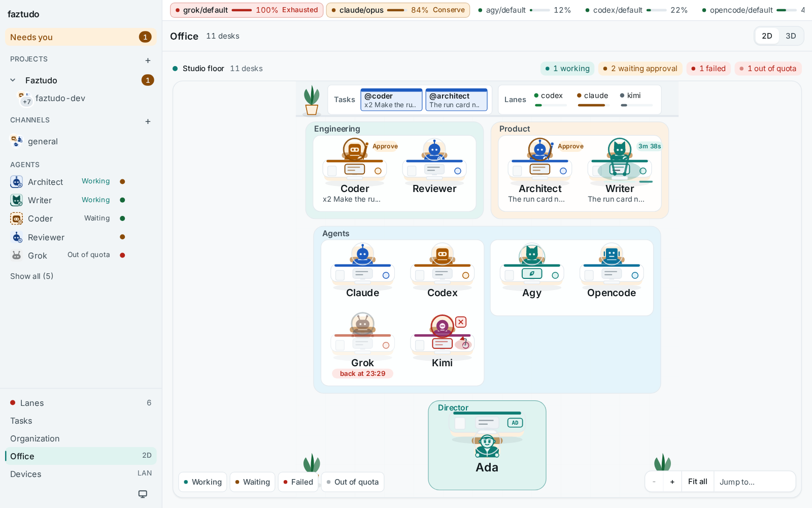Click the Coder desk robot avatar
The image size is (812, 508).
(355, 150)
